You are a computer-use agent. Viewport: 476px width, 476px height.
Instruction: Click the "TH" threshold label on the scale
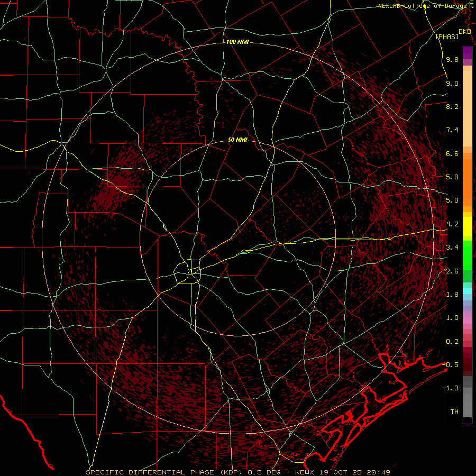(x=454, y=412)
